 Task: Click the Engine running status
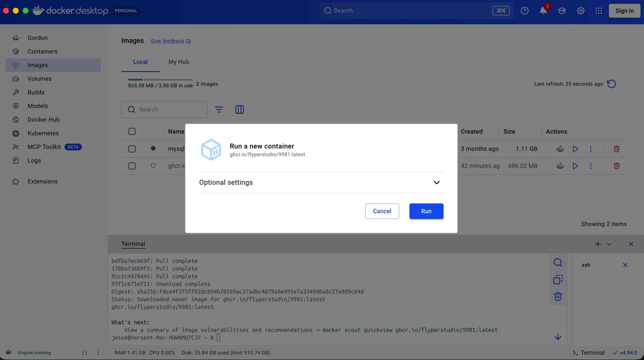[34, 353]
